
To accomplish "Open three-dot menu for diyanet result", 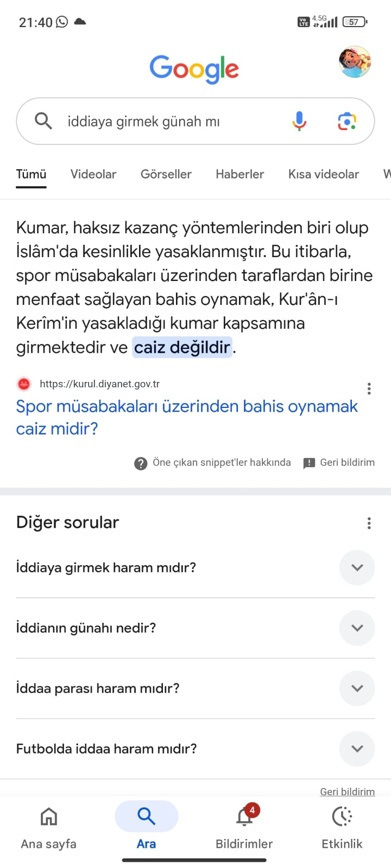I will pos(369,388).
